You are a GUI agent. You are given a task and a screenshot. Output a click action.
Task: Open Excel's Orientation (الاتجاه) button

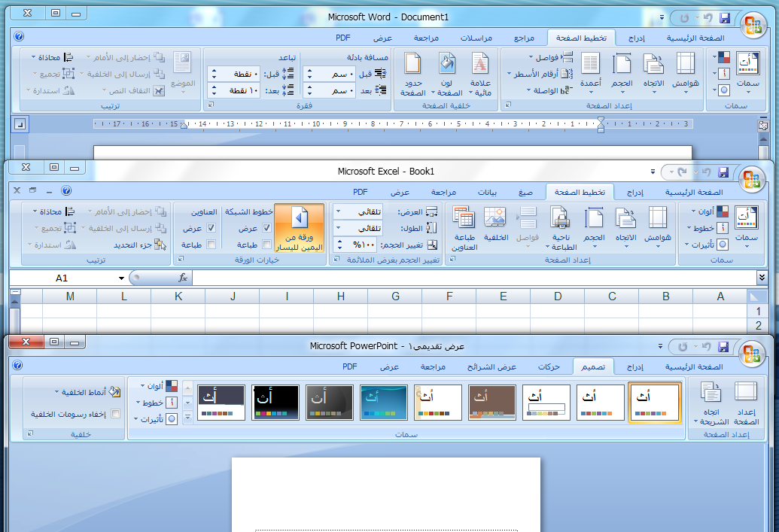626,227
